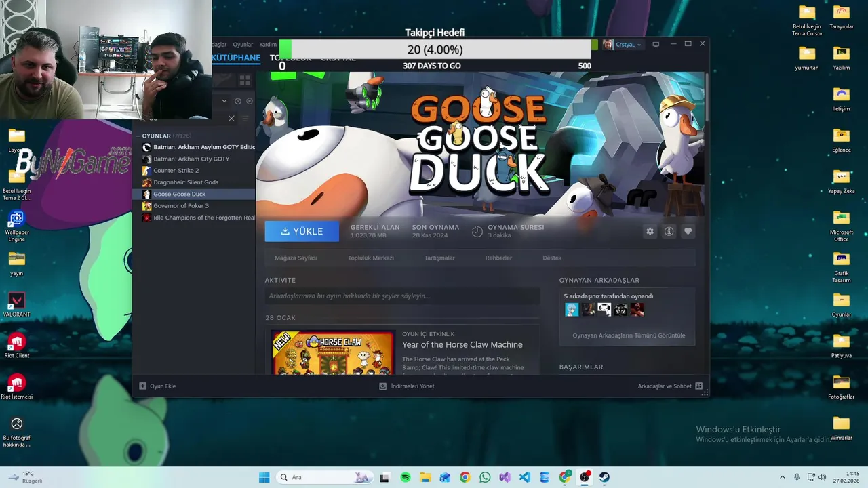Open Visual Studio purple icon in taskbar
This screenshot has height=488, width=868.
pos(505,477)
